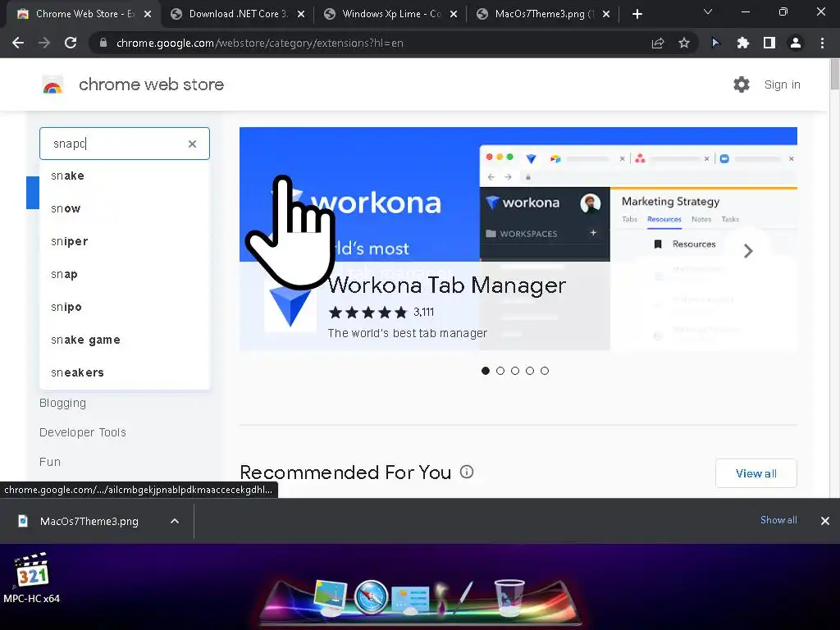
Task: Sign in to Chrome Web Store
Action: [x=782, y=84]
